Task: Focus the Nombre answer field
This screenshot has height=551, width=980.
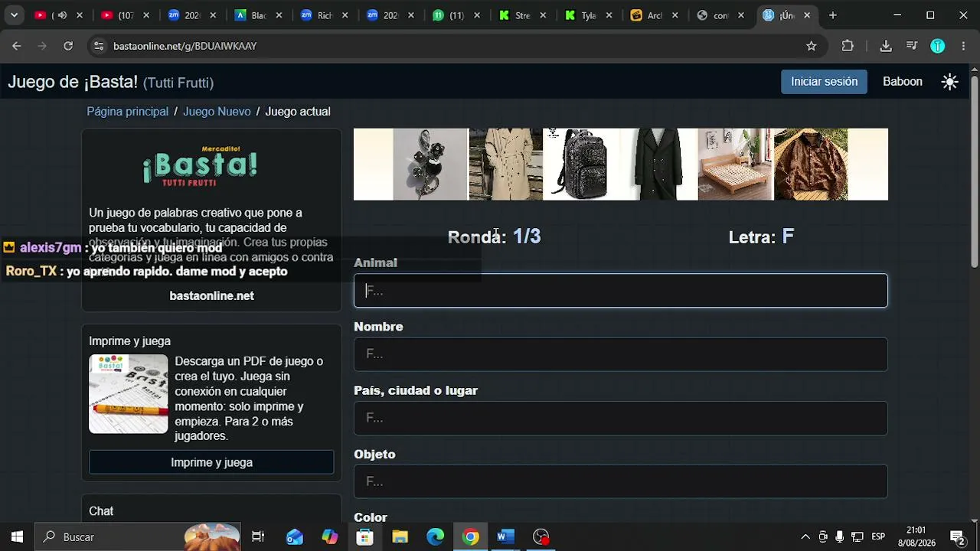Action: [x=621, y=354]
